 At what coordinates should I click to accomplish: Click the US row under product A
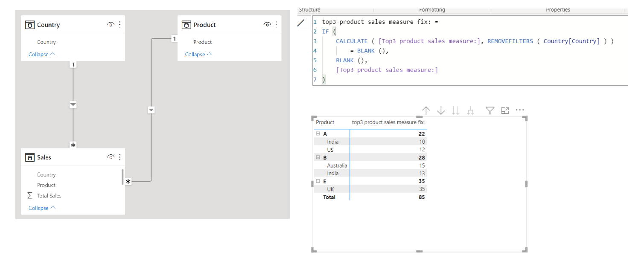click(370, 150)
